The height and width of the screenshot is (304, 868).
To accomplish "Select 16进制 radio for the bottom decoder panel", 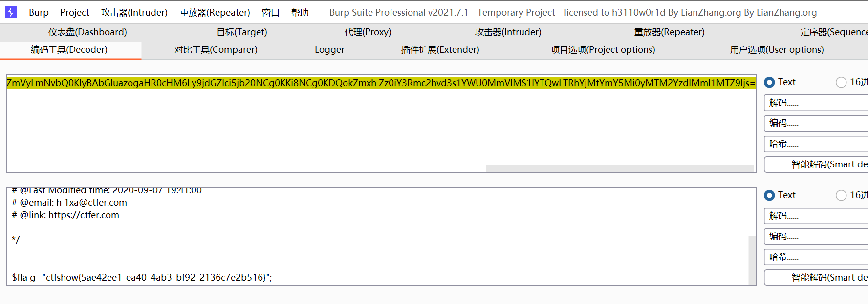I will 841,195.
